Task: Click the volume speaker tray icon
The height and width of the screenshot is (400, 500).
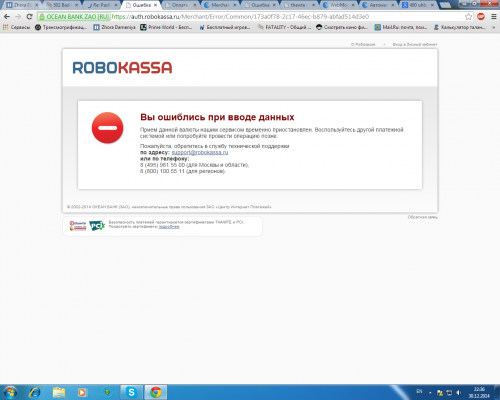Action: click(x=459, y=393)
